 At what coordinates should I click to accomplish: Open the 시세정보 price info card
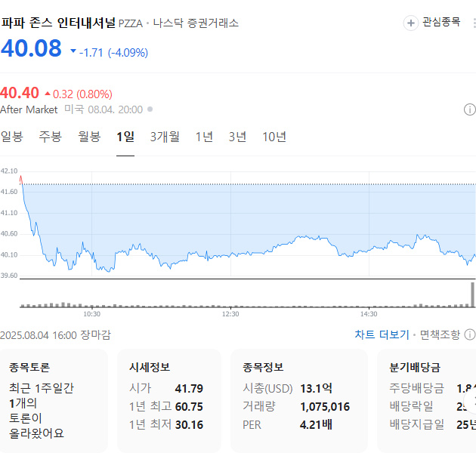[x=169, y=400]
